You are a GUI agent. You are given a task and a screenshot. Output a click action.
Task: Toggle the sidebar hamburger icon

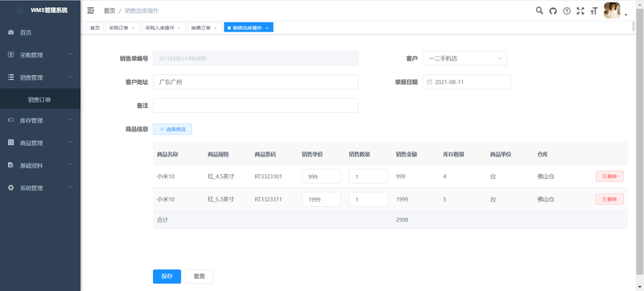91,10
